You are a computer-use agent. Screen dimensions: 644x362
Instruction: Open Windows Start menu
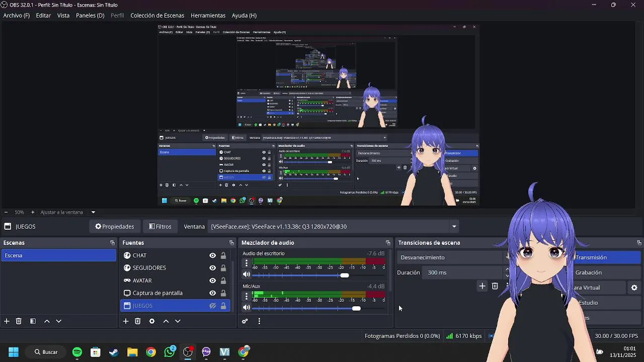(x=14, y=352)
